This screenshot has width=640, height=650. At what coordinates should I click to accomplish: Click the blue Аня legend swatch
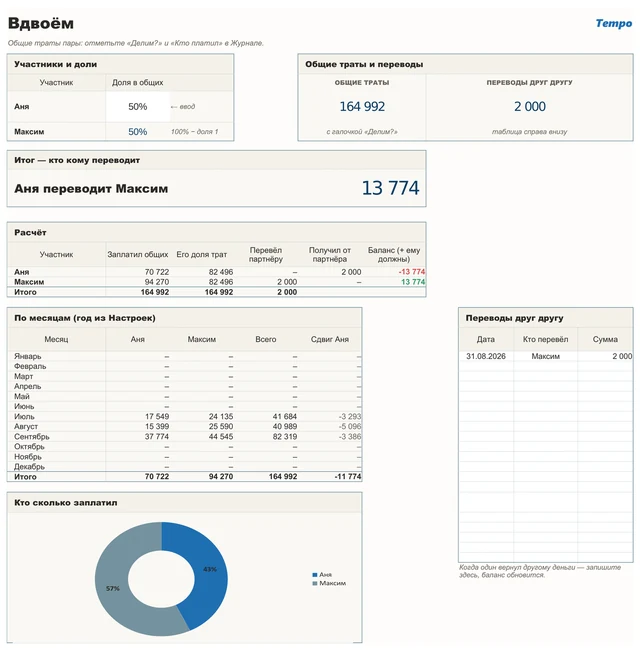click(x=315, y=575)
